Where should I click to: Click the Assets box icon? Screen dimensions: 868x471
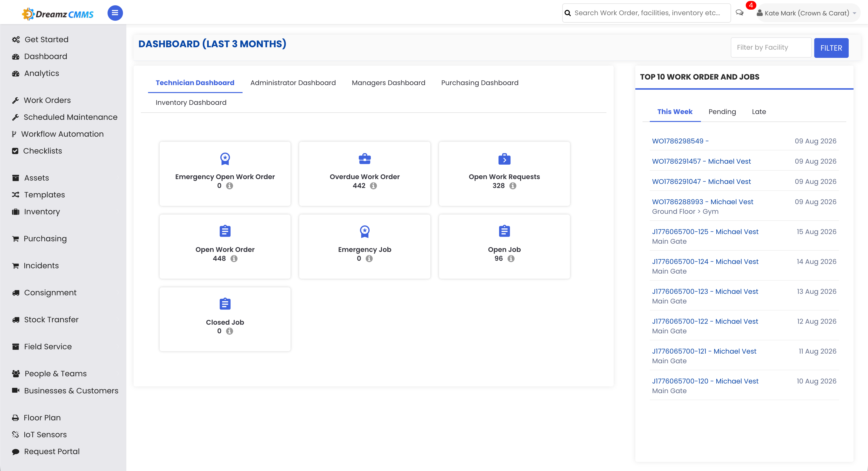click(x=15, y=178)
